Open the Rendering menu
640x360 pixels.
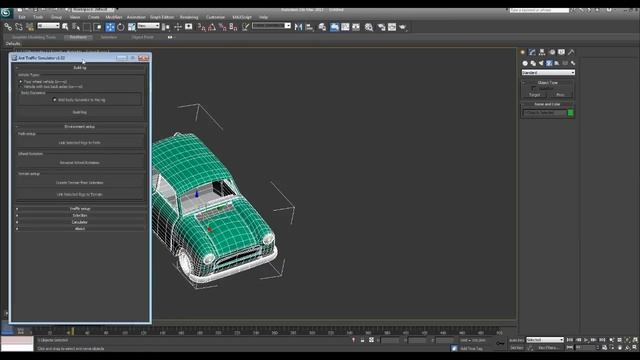189,17
